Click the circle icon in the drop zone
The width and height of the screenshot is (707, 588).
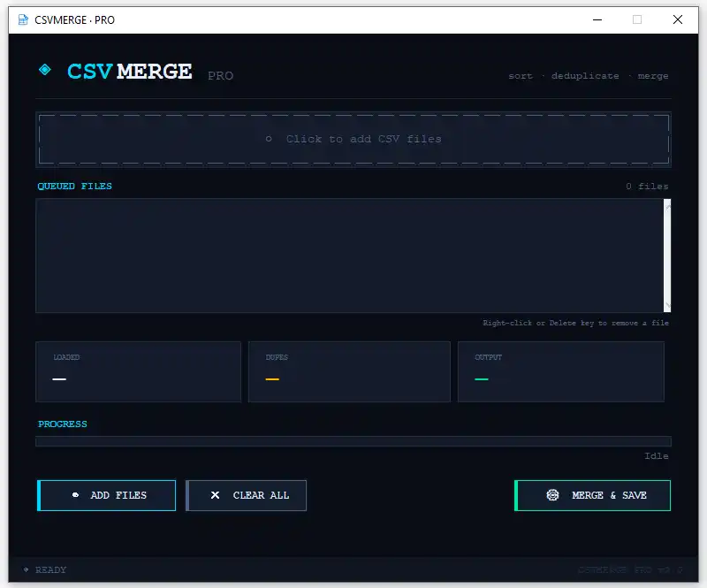[269, 139]
